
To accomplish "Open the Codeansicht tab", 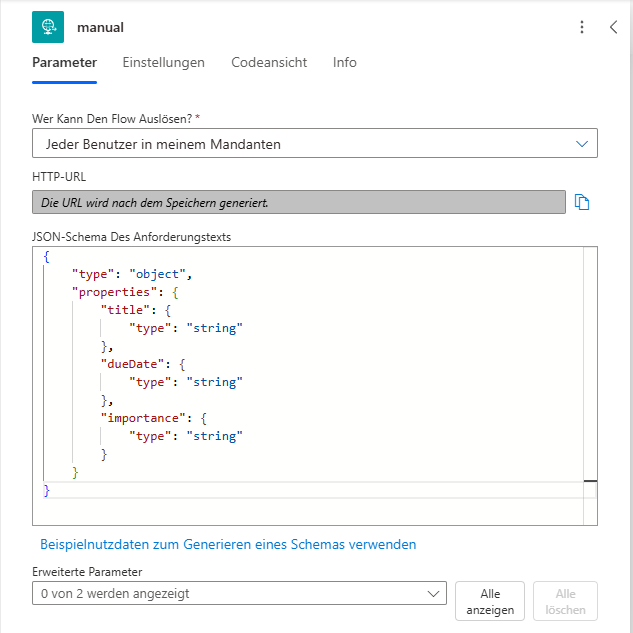I will point(269,62).
